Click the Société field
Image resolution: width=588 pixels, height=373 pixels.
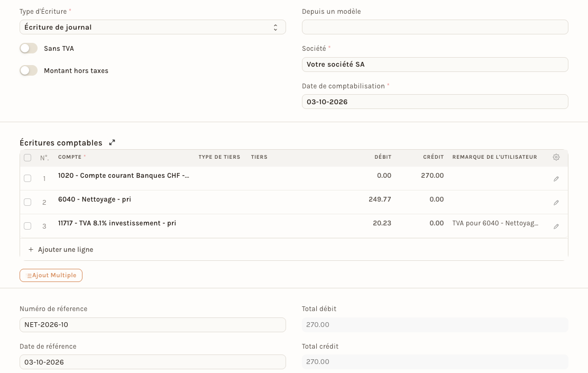point(435,65)
